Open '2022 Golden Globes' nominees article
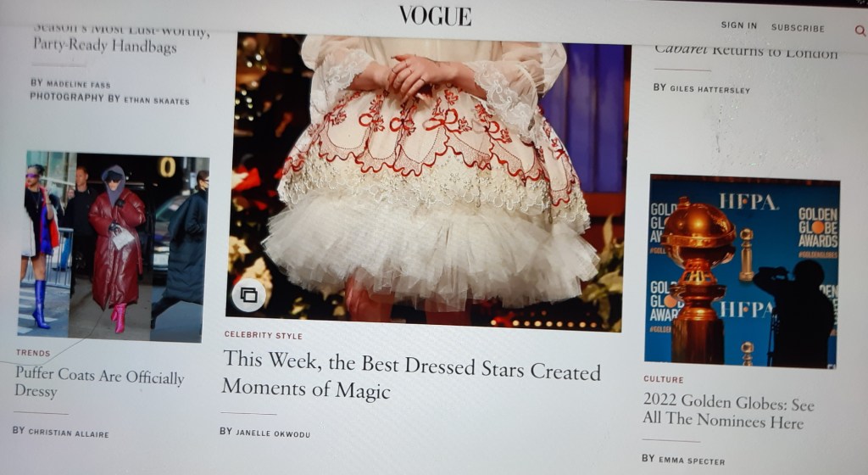Screen dimensions: 868x475 (x=728, y=411)
